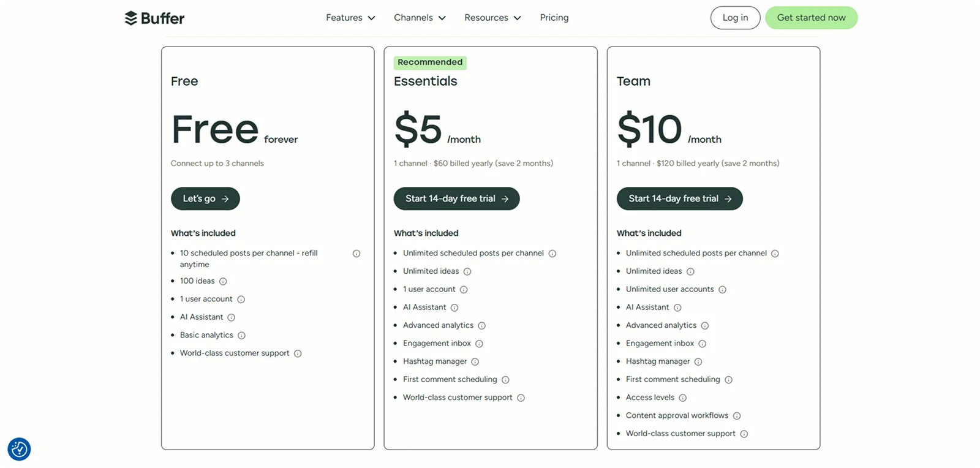Click the Recommended badge on Essentials
This screenshot has width=980, height=468.
(x=430, y=62)
